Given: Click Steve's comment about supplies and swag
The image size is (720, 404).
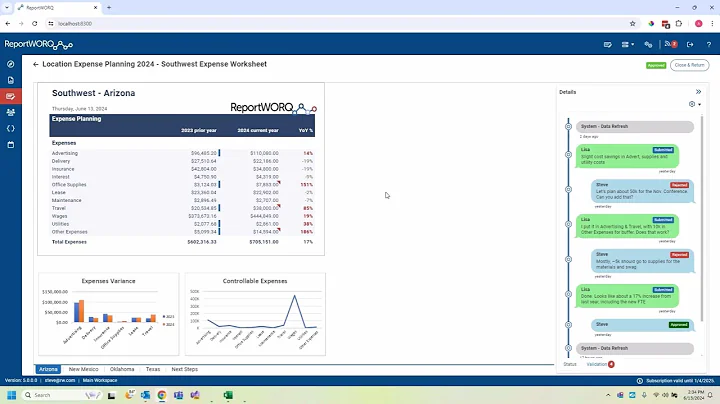Looking at the screenshot, I should tap(642, 261).
